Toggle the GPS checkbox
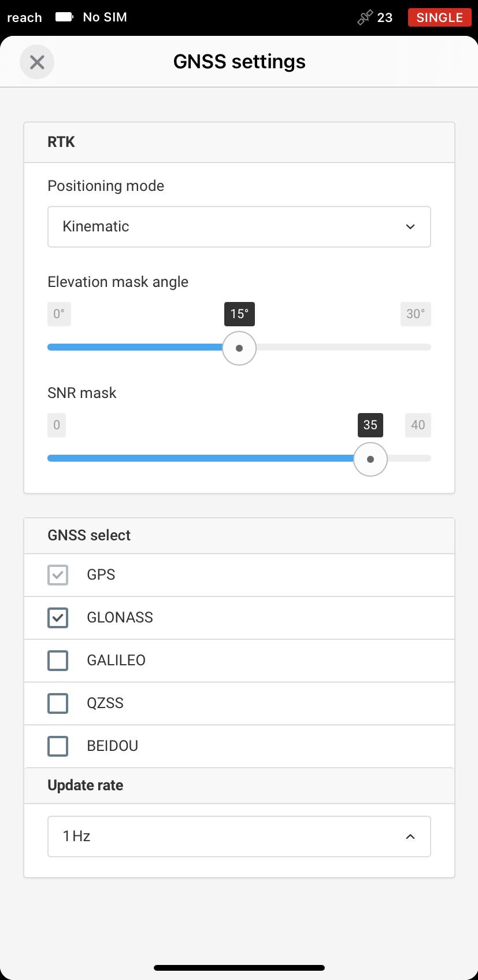Viewport: 478px width, 980px height. [58, 575]
